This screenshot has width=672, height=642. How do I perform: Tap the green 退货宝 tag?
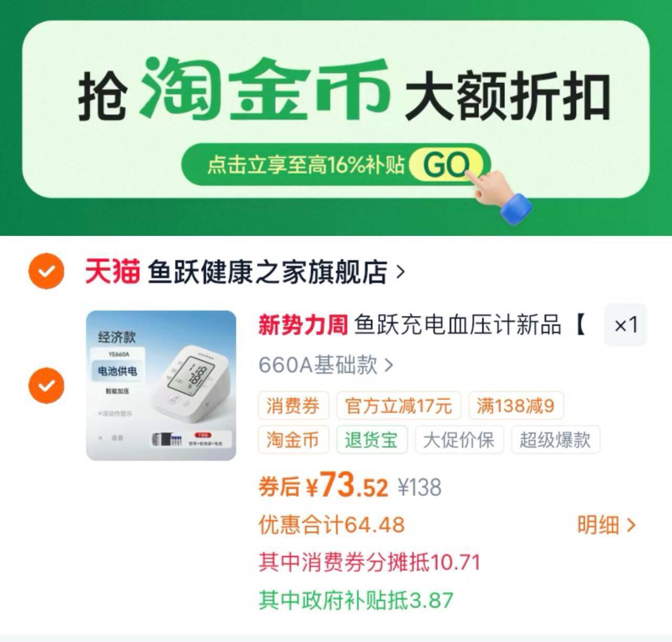click(x=372, y=440)
